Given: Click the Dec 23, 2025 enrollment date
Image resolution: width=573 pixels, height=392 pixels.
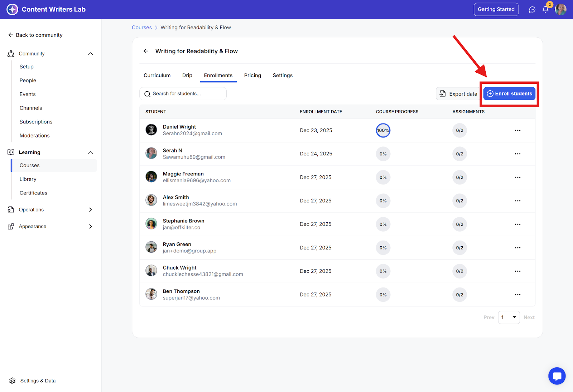Looking at the screenshot, I should click(x=316, y=130).
